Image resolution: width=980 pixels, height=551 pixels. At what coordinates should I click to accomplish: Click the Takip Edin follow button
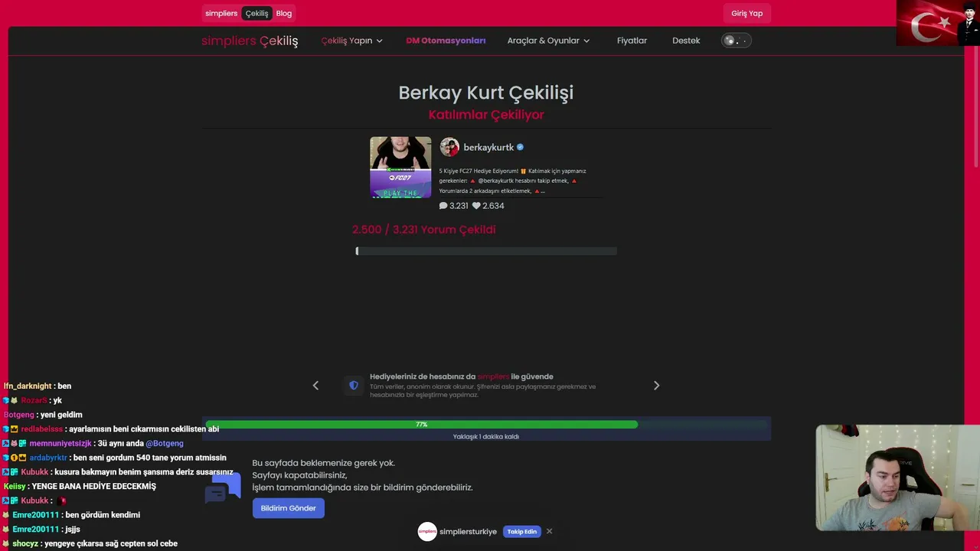pyautogui.click(x=521, y=532)
